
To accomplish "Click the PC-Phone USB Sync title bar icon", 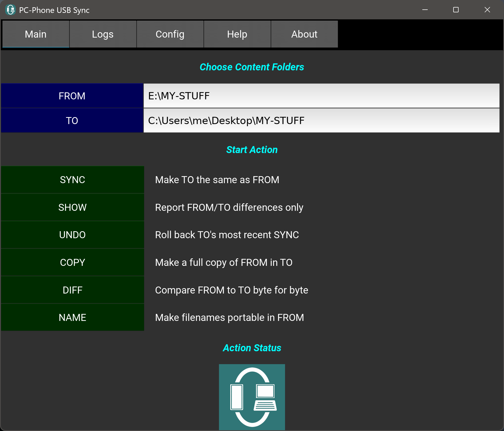I will (10, 10).
